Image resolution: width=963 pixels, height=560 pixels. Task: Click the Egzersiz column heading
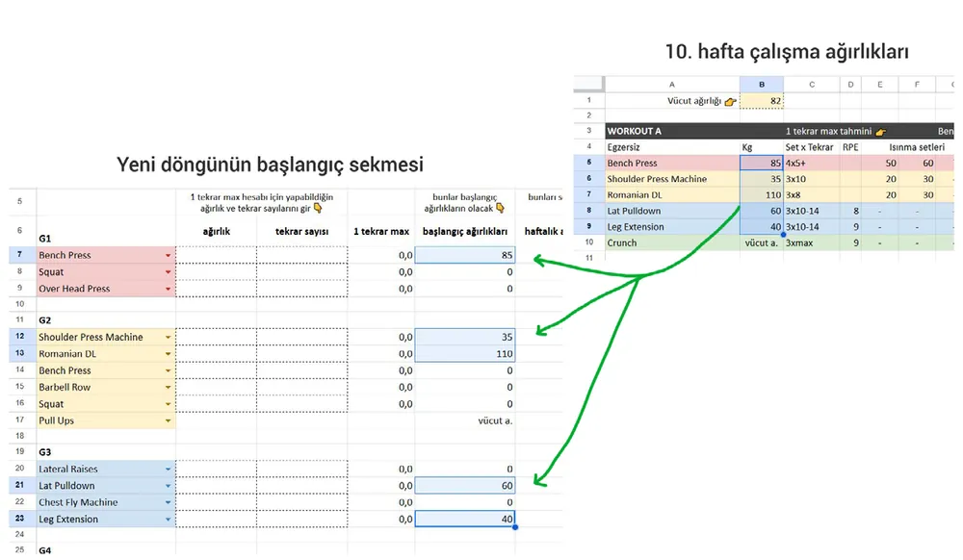coord(672,147)
